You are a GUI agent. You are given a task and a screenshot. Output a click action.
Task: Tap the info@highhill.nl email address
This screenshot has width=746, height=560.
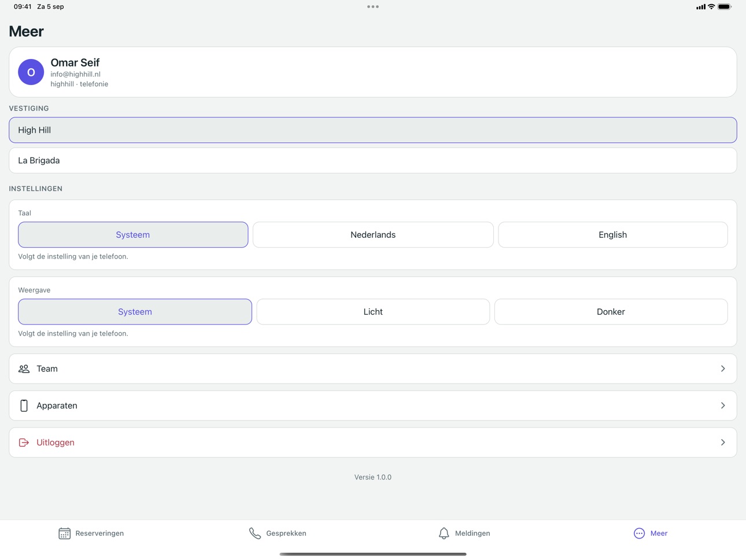[75, 74]
